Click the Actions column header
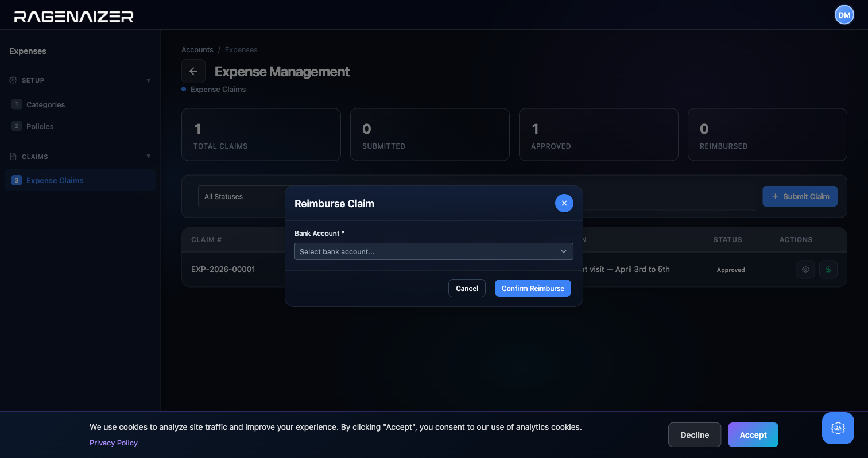This screenshot has height=458, width=868. (796, 240)
